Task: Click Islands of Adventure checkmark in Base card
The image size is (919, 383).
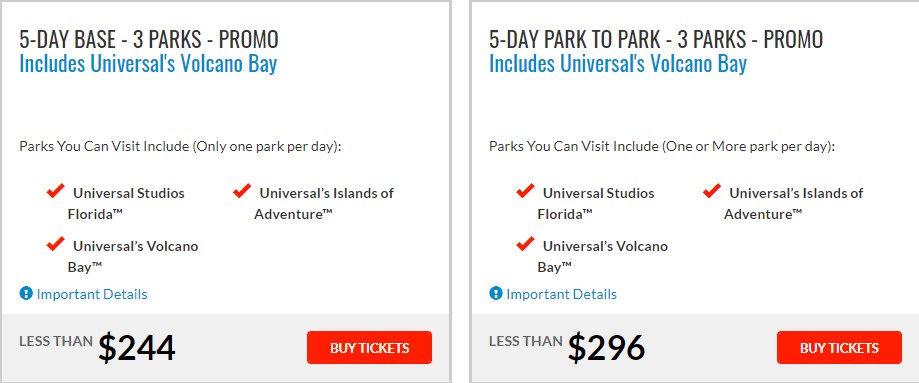Action: tap(242, 191)
